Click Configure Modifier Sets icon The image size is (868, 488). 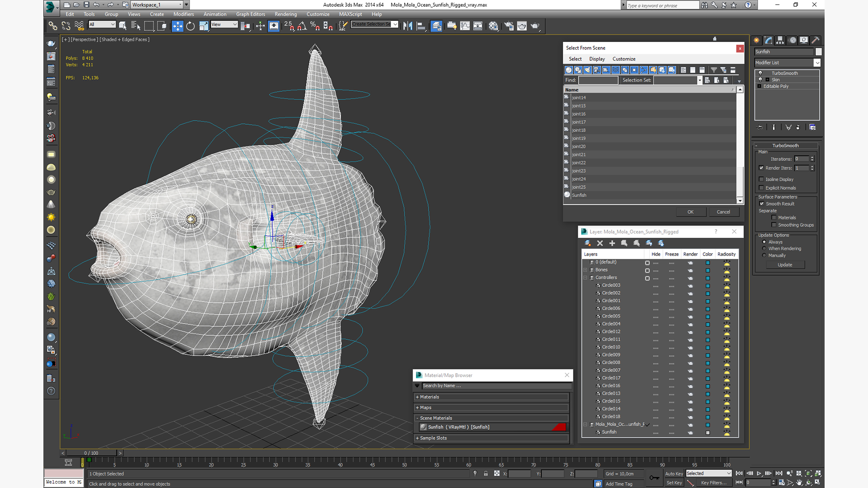[x=812, y=127]
